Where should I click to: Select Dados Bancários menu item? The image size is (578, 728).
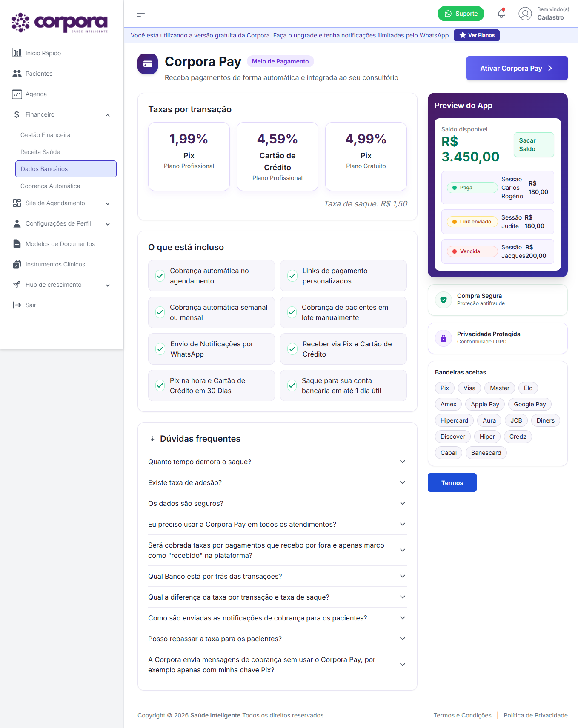click(66, 169)
